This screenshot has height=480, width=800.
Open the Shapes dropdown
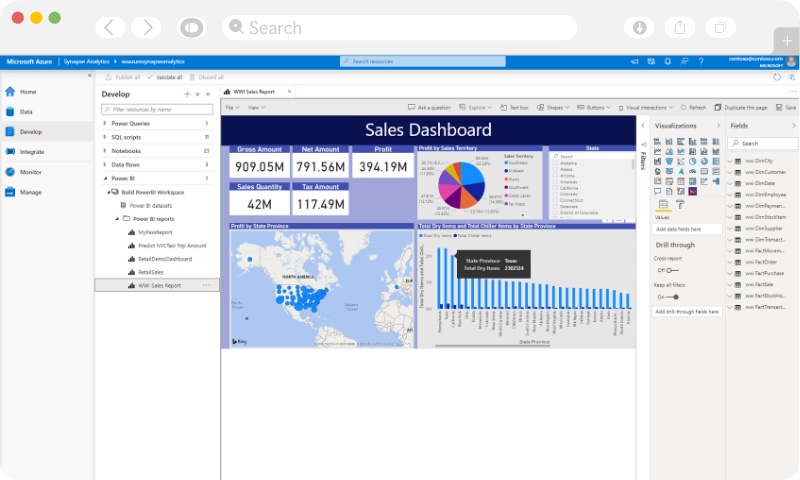[x=553, y=108]
